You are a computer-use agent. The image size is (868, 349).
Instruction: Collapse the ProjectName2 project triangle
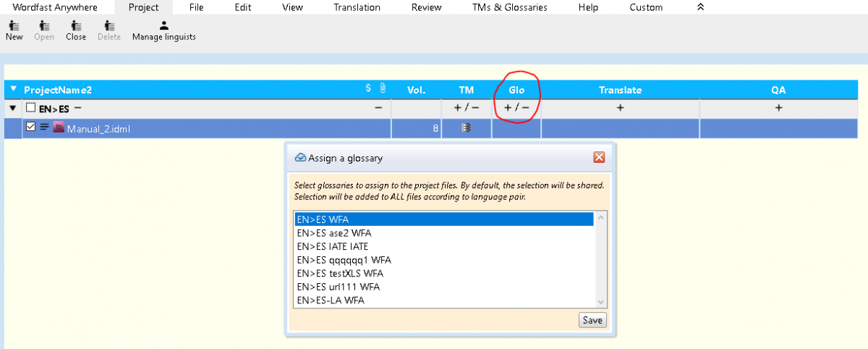[x=13, y=89]
